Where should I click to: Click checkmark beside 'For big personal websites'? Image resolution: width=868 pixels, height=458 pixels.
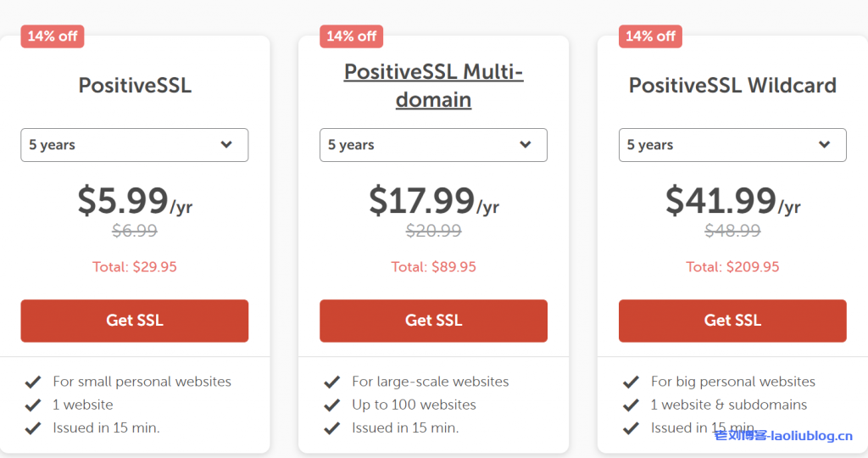[x=631, y=383]
